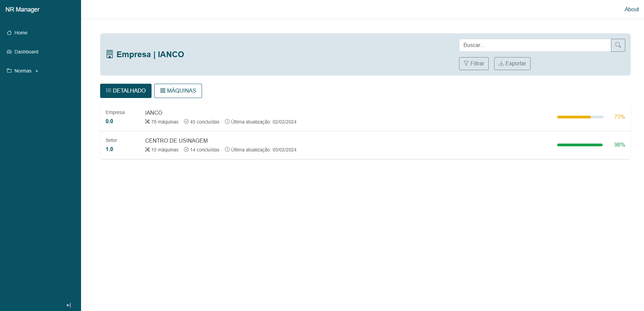Image resolution: width=644 pixels, height=311 pixels.
Task: Click the 98% percentage label
Action: 619,145
